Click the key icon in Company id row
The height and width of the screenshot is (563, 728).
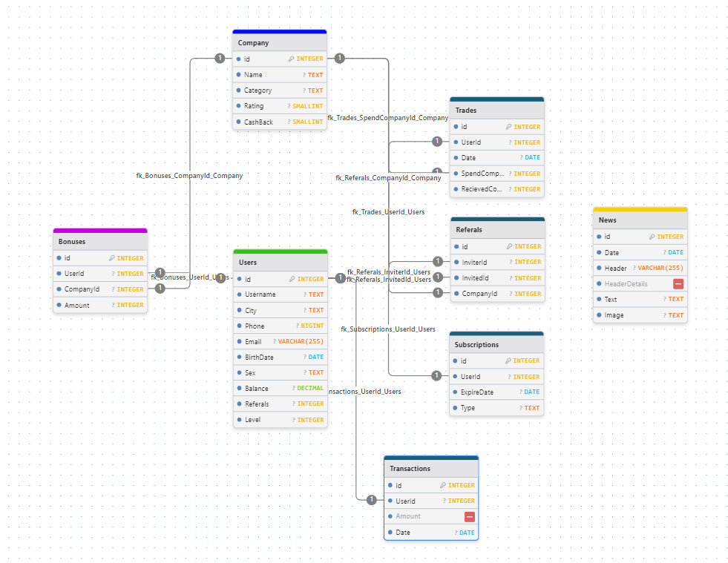[x=292, y=59]
